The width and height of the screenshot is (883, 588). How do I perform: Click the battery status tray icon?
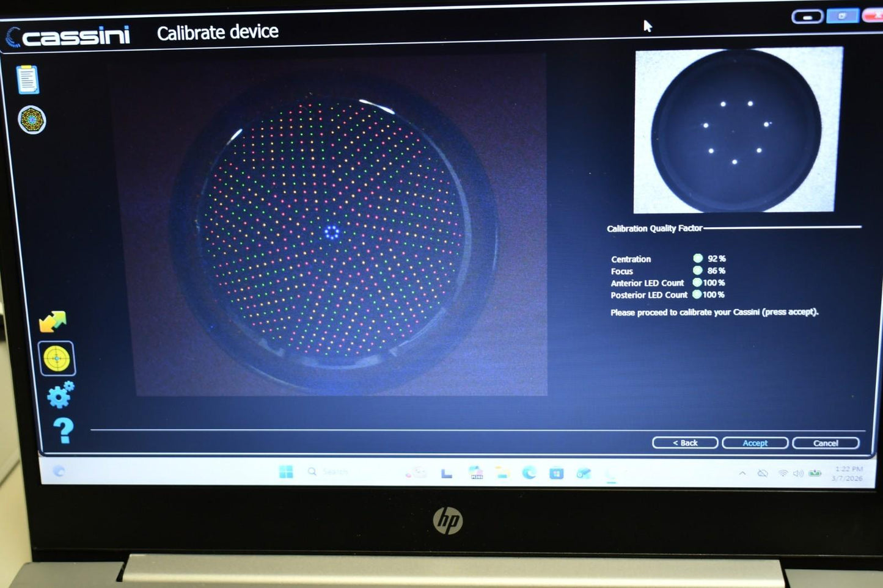[815, 473]
